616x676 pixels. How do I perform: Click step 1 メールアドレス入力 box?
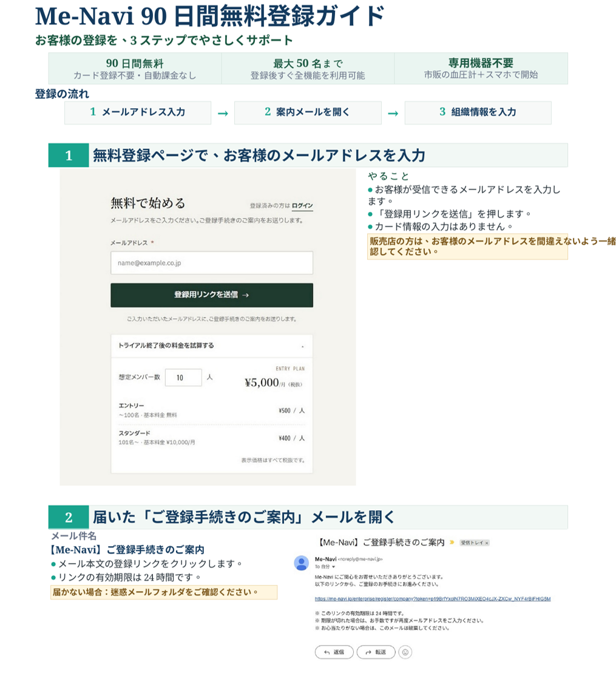click(138, 112)
